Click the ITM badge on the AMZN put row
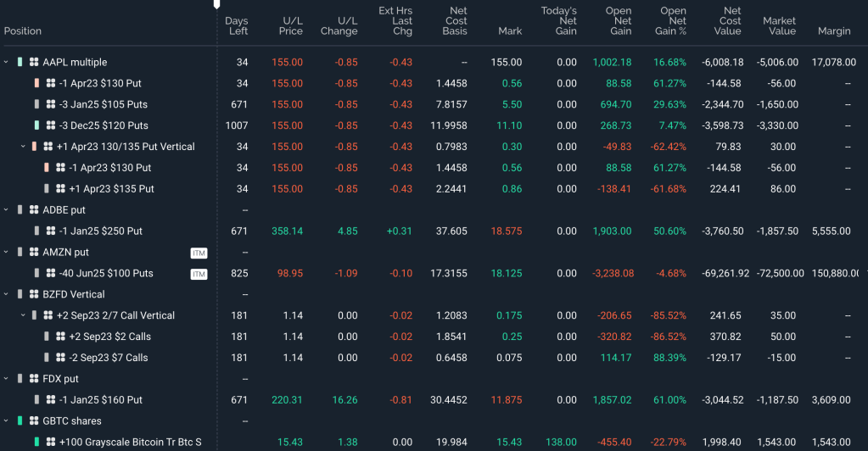The image size is (868, 451). pos(199,253)
